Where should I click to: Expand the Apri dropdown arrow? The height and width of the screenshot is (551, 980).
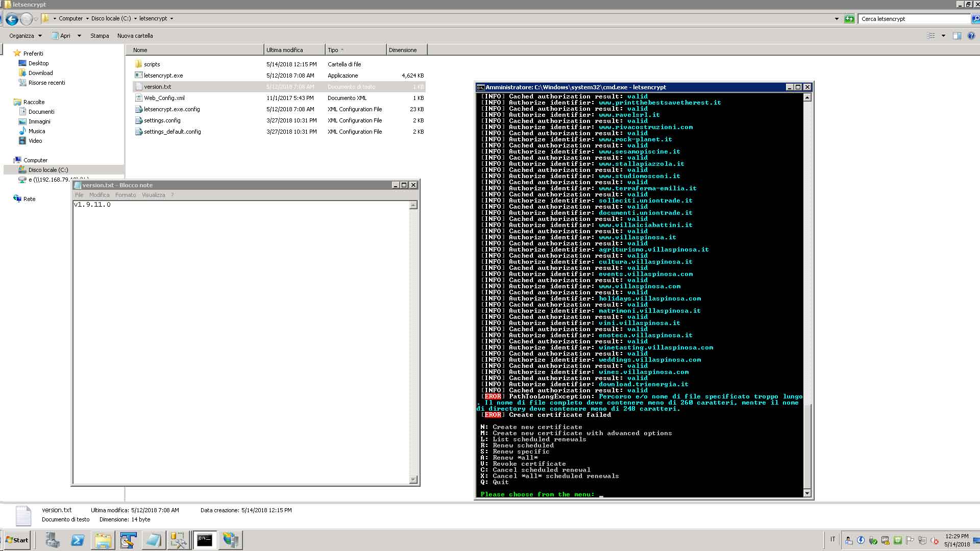click(x=79, y=36)
